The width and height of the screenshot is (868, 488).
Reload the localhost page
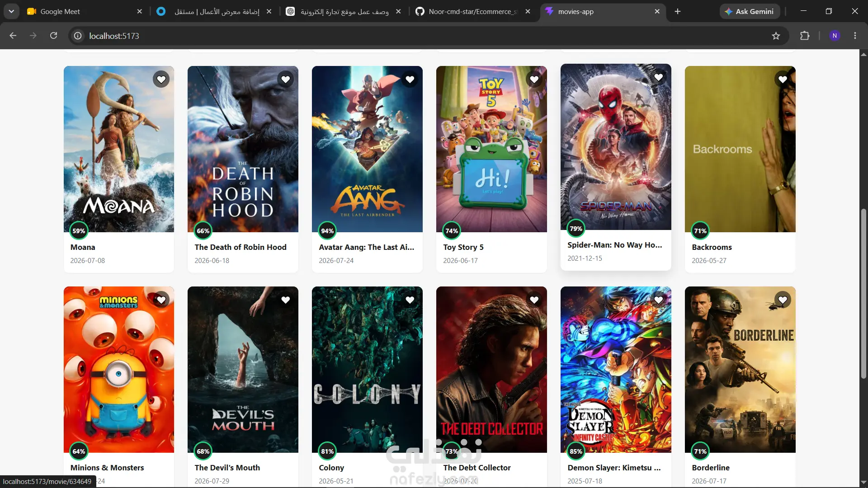[53, 36]
